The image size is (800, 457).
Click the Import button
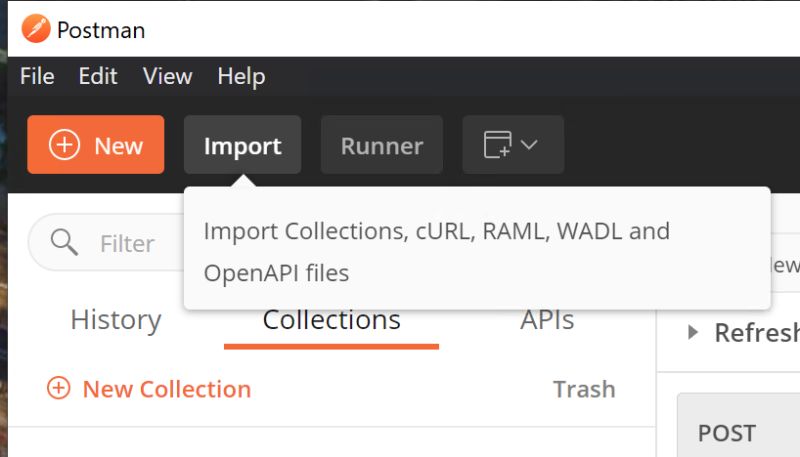click(x=242, y=145)
